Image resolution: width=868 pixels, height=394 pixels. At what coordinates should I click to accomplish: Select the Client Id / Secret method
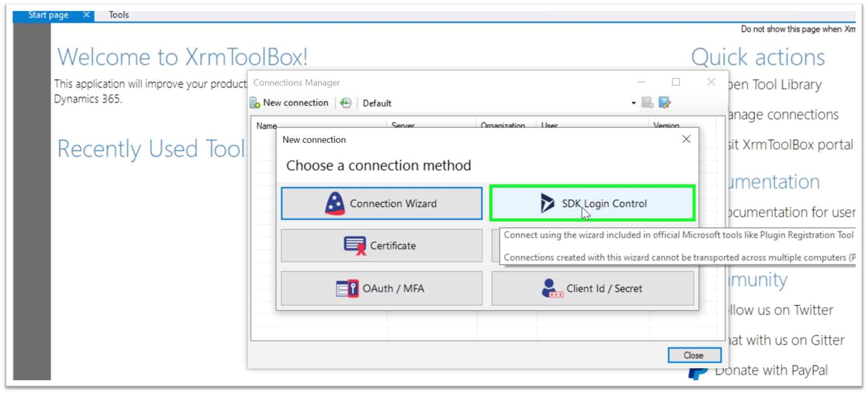click(x=592, y=288)
